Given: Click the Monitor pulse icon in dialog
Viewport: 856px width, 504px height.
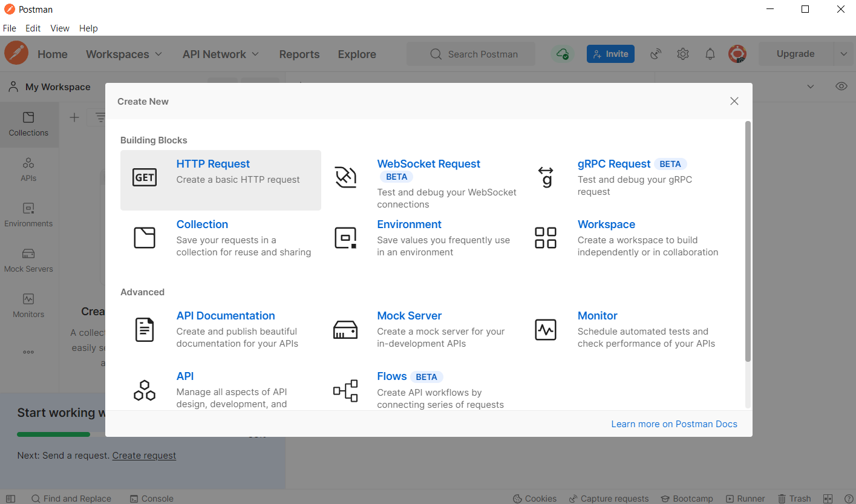Looking at the screenshot, I should tap(546, 329).
